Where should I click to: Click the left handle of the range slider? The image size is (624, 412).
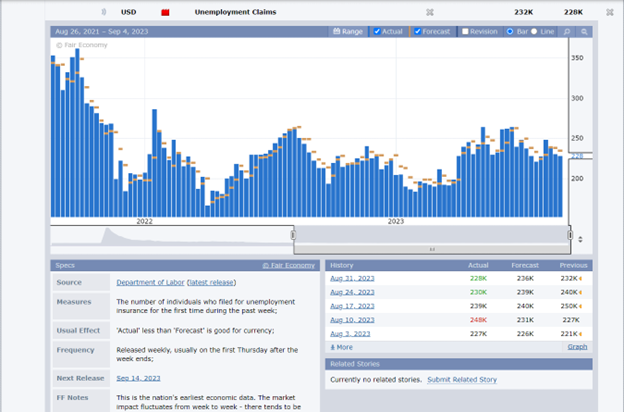[293, 235]
